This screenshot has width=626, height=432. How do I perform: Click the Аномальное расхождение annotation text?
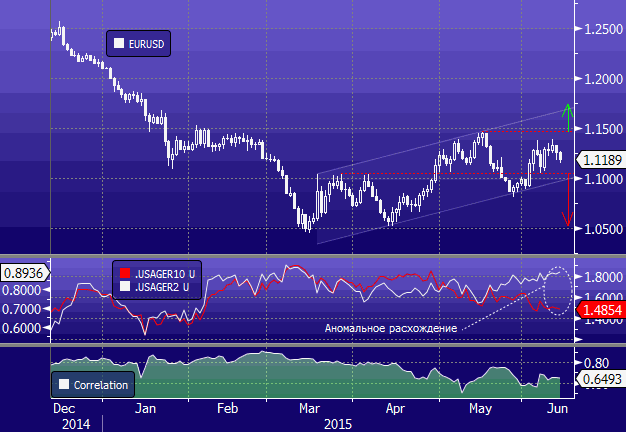(x=392, y=328)
